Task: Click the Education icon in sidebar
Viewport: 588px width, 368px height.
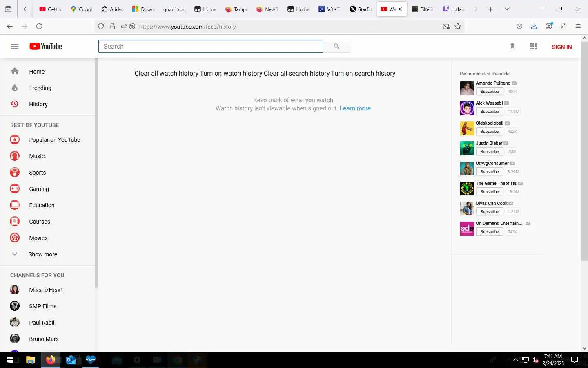Action: click(x=15, y=205)
